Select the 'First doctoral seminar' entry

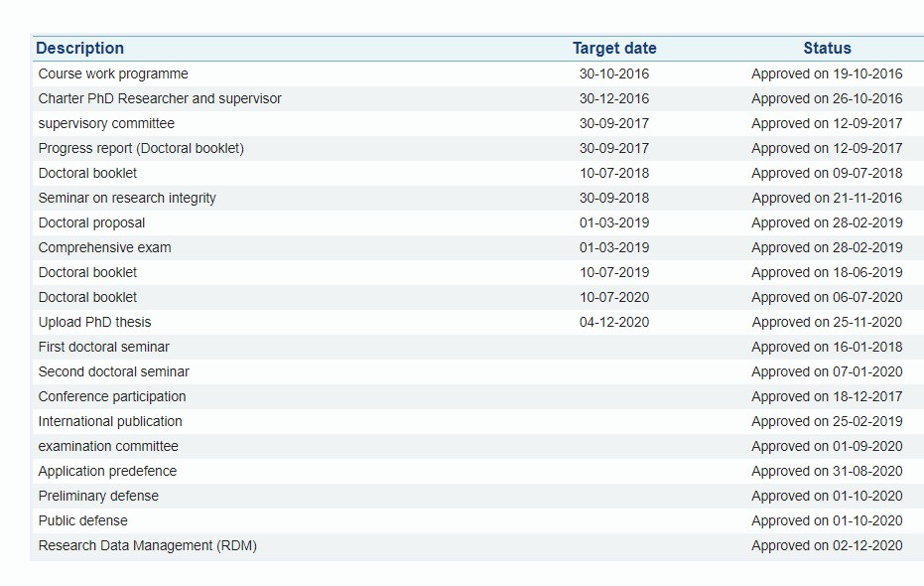point(103,347)
